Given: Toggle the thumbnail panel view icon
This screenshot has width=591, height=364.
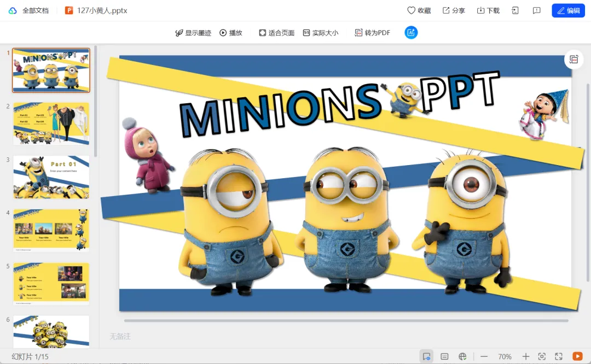Looking at the screenshot, I should 426,356.
